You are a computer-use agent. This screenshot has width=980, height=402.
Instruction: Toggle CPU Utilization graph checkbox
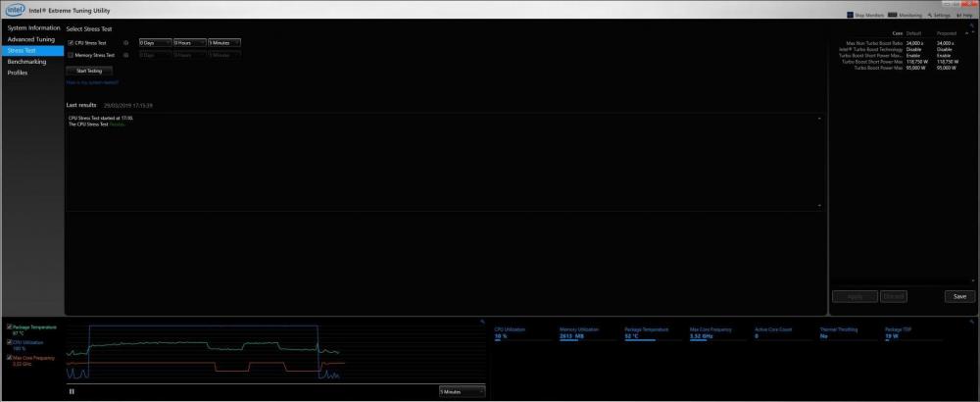coord(10,342)
